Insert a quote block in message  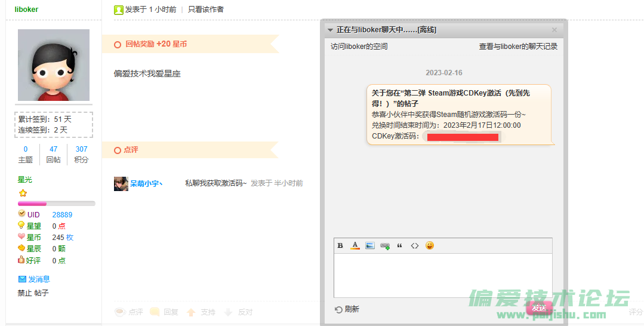point(400,245)
